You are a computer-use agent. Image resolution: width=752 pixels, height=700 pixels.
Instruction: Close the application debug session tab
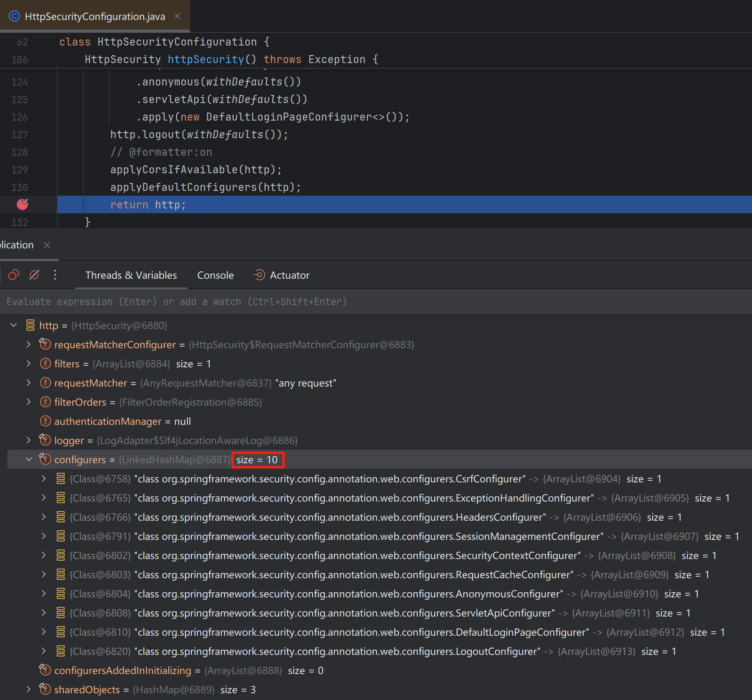point(47,245)
